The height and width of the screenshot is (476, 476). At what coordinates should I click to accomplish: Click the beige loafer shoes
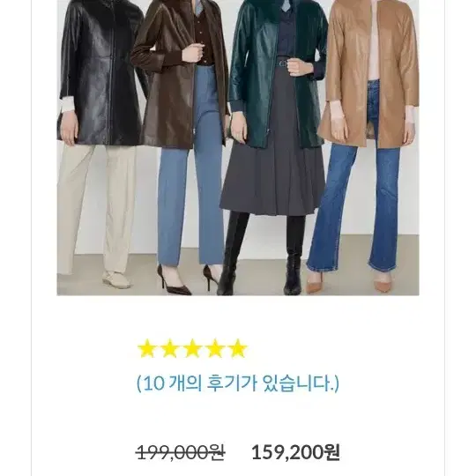coord(116,279)
